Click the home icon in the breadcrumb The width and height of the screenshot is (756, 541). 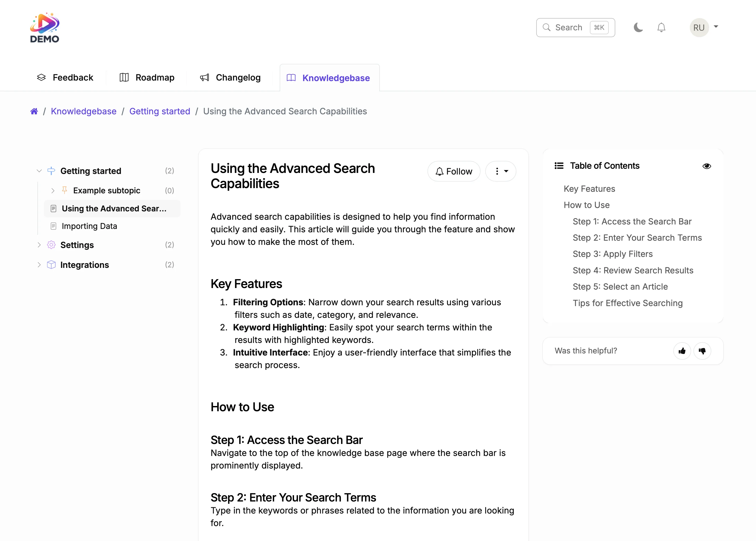(x=34, y=111)
